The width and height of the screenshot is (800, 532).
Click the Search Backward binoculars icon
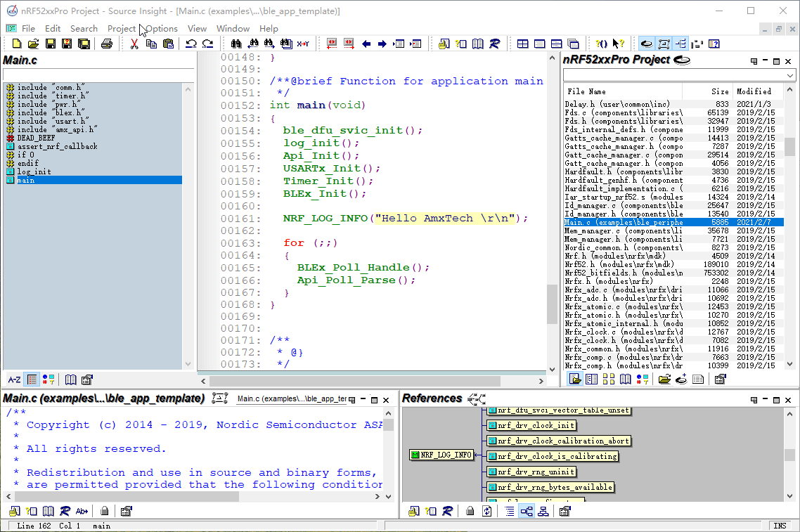[x=253, y=44]
